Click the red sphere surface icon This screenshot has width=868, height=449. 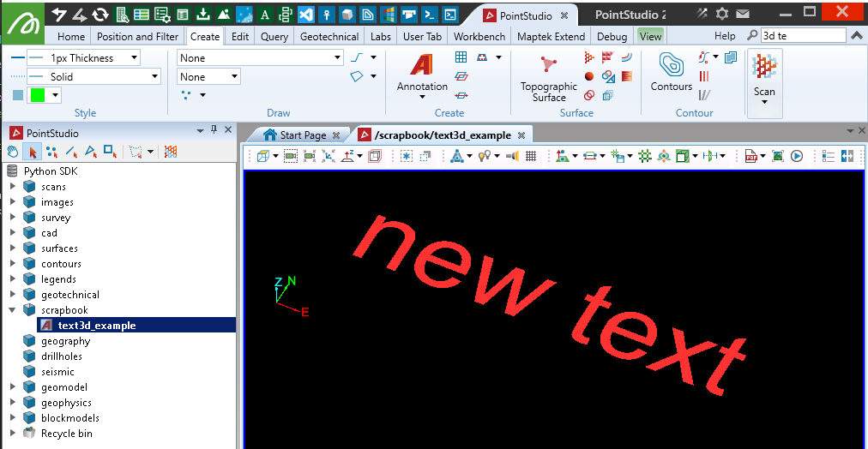(x=589, y=76)
